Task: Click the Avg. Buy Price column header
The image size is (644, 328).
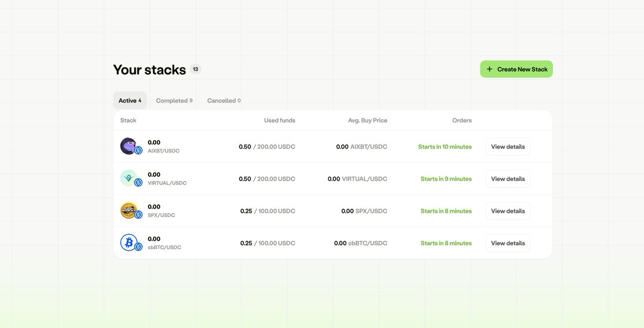Action: (368, 120)
